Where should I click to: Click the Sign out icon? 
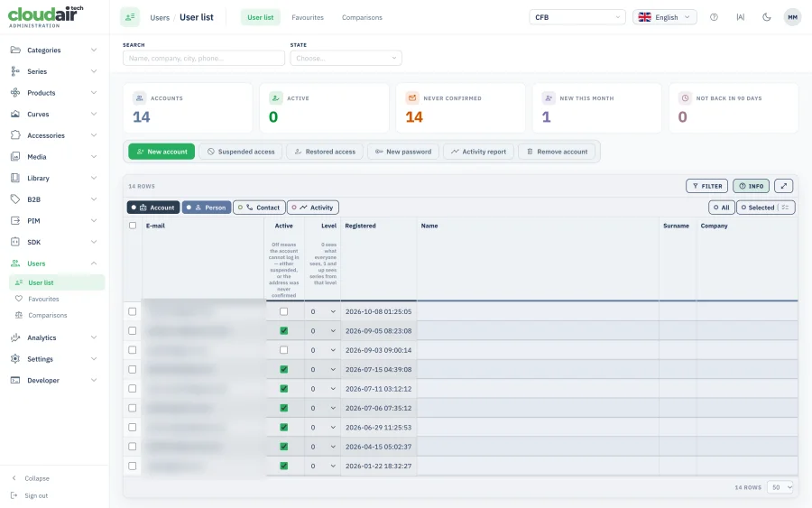tap(14, 495)
